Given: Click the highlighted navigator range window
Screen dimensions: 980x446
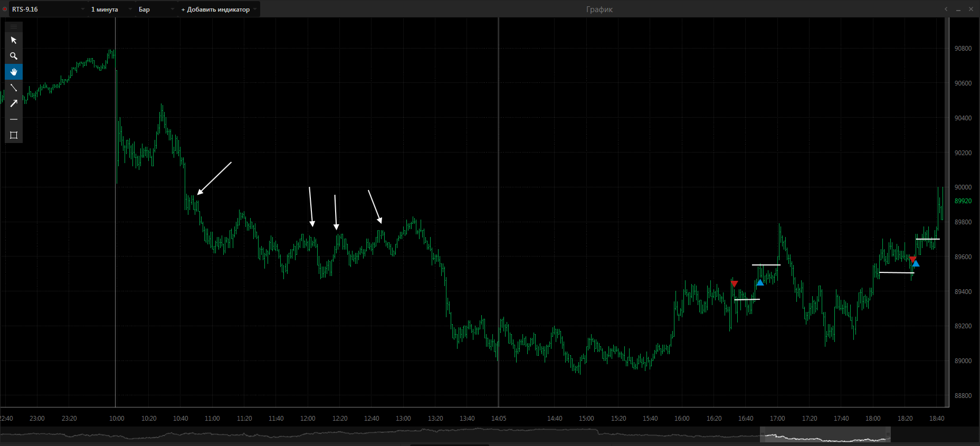Looking at the screenshot, I should pyautogui.click(x=825, y=435).
